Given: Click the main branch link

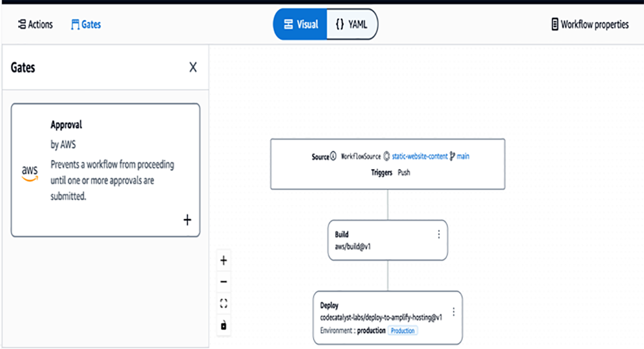Looking at the screenshot, I should pyautogui.click(x=463, y=157).
